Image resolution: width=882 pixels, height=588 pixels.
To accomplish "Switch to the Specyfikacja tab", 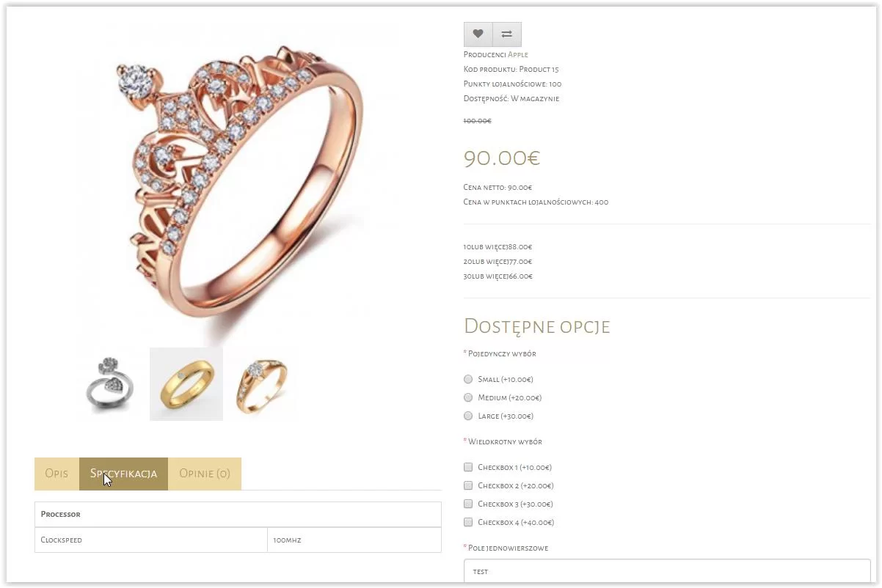I will pos(123,474).
